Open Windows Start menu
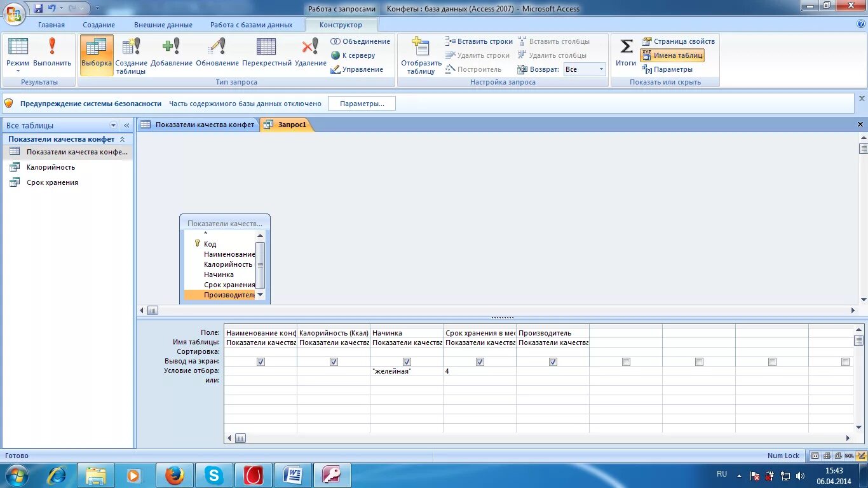Viewport: 868px width, 488px height. (x=17, y=475)
